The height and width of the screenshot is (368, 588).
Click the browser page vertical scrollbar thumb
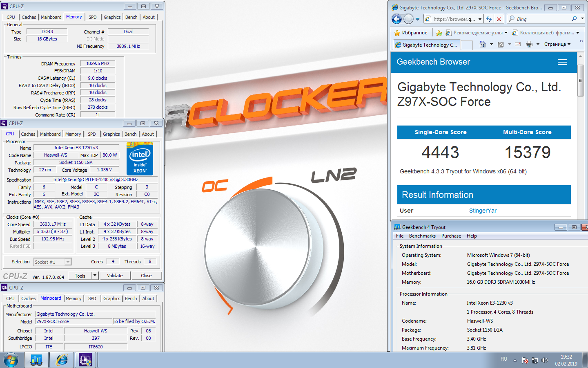(580, 81)
